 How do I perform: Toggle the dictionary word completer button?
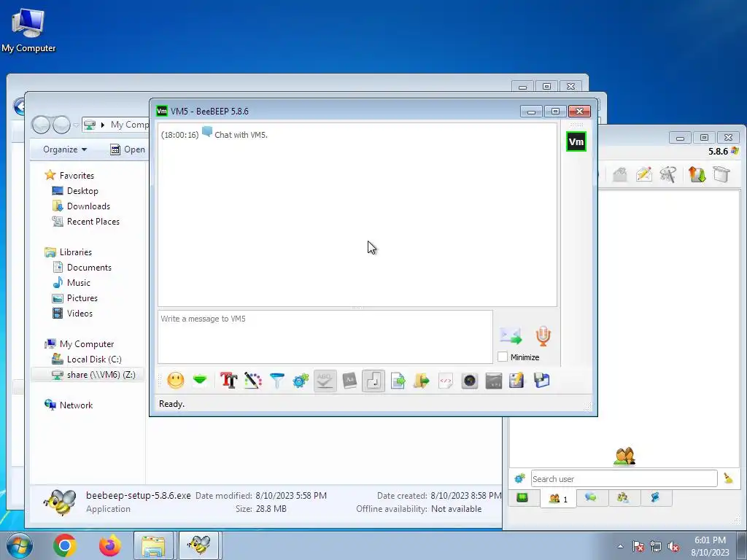[349, 381]
